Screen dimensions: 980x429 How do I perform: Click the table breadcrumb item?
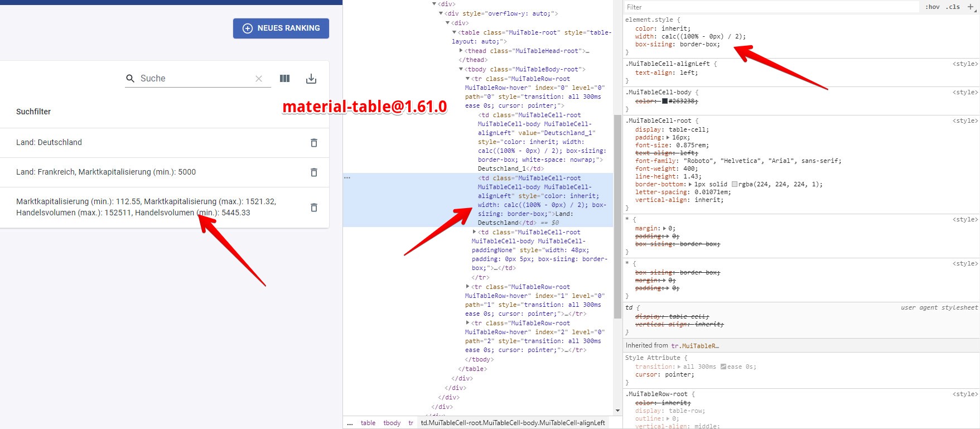coord(368,423)
